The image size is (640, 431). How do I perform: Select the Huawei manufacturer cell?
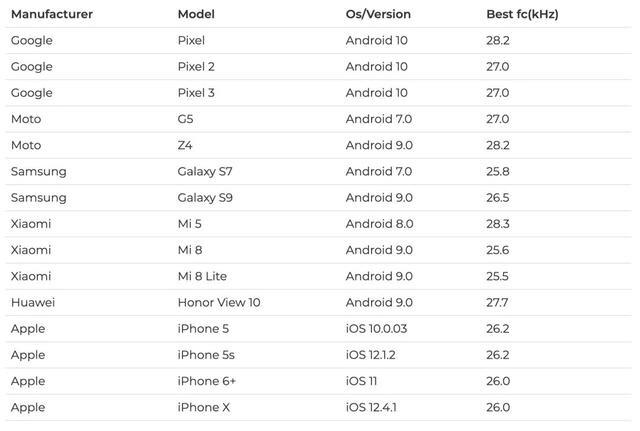34,302
